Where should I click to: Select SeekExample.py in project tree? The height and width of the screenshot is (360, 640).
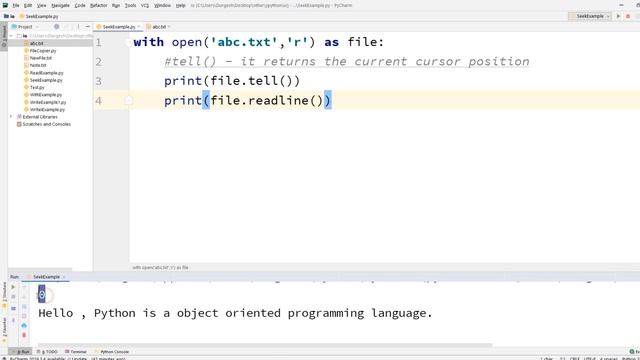[46, 80]
